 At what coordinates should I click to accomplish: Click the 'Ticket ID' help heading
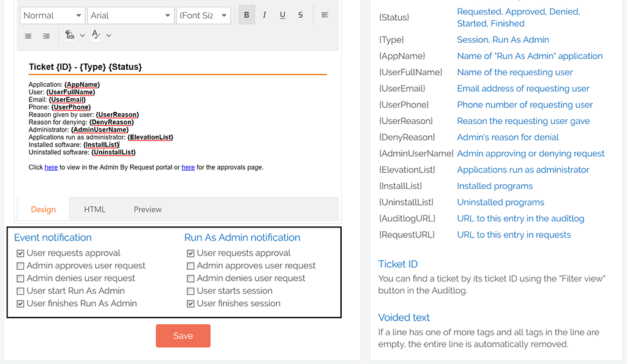(398, 264)
